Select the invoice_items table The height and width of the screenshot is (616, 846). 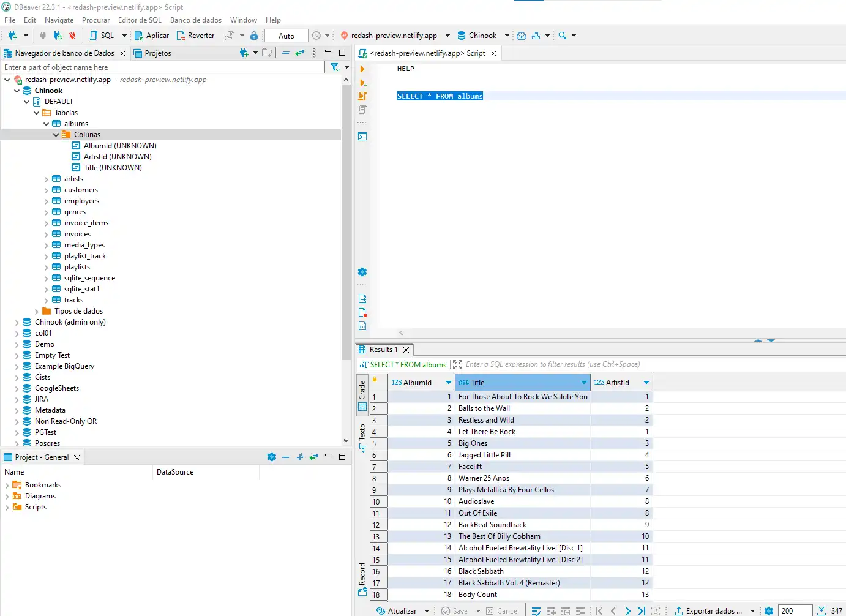(x=86, y=223)
